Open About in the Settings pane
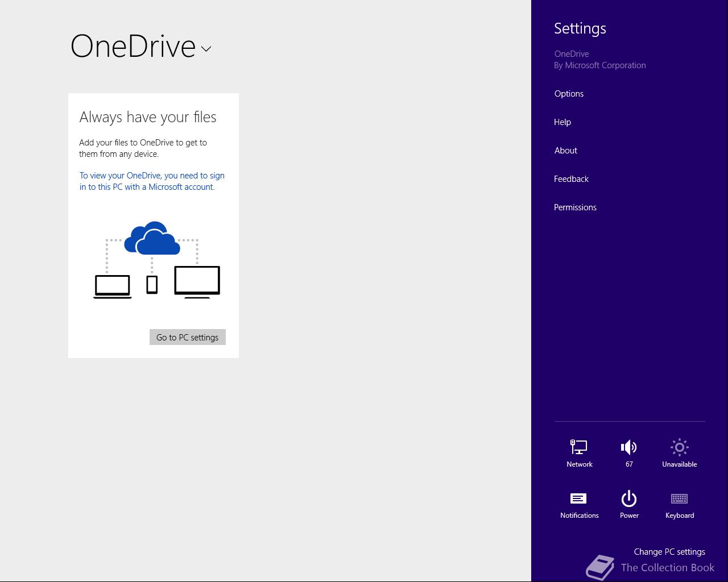 (x=566, y=151)
